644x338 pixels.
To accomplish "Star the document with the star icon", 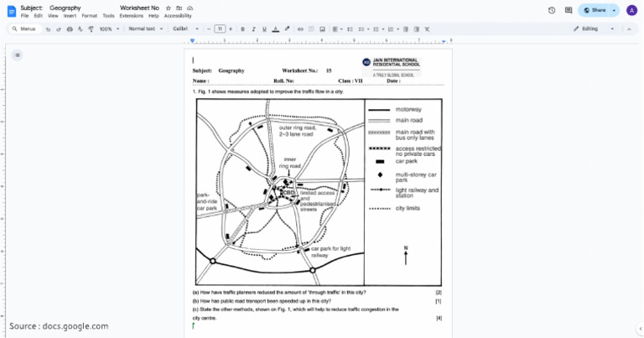I will coord(169,8).
